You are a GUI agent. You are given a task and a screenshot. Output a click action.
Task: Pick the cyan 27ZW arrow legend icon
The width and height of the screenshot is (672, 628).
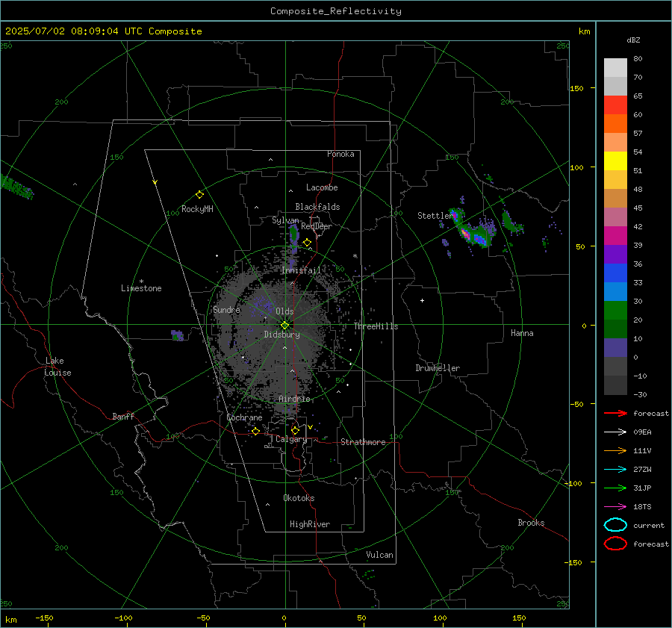(x=615, y=470)
